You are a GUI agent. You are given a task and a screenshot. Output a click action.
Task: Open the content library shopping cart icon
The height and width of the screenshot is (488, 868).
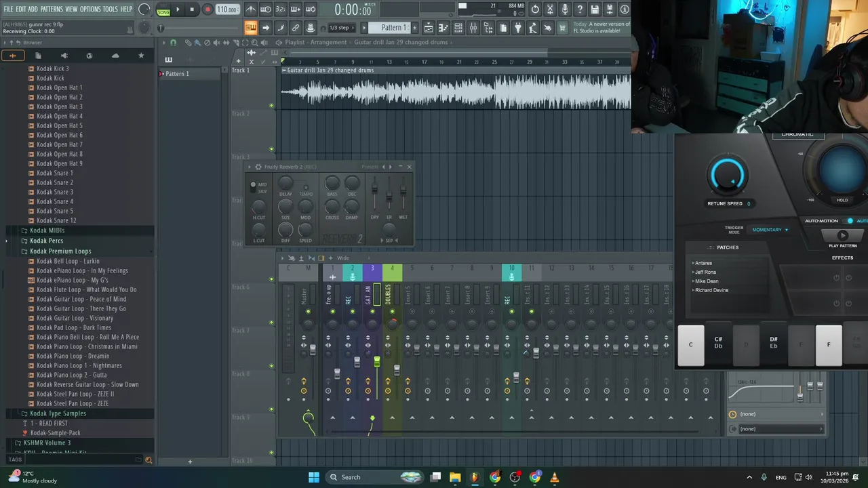[x=563, y=28]
